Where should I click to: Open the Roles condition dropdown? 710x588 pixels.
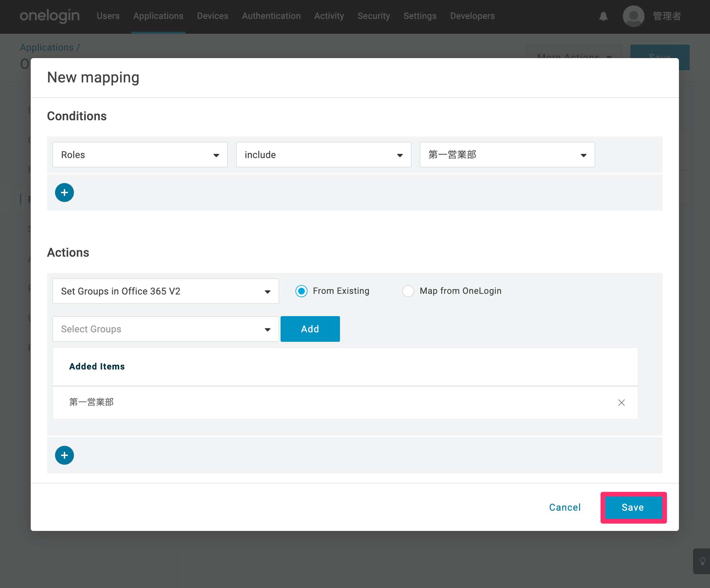click(140, 155)
